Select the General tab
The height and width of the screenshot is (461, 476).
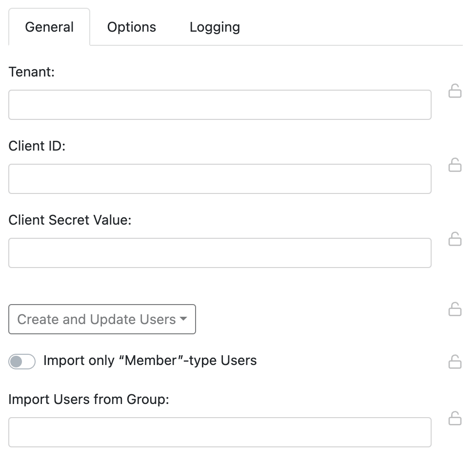(x=49, y=27)
